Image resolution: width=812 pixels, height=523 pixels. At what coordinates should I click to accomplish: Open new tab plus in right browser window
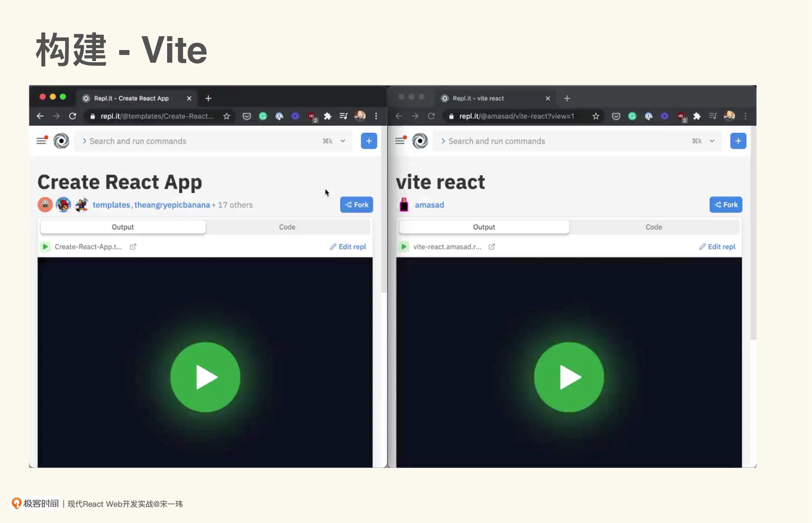coord(567,98)
